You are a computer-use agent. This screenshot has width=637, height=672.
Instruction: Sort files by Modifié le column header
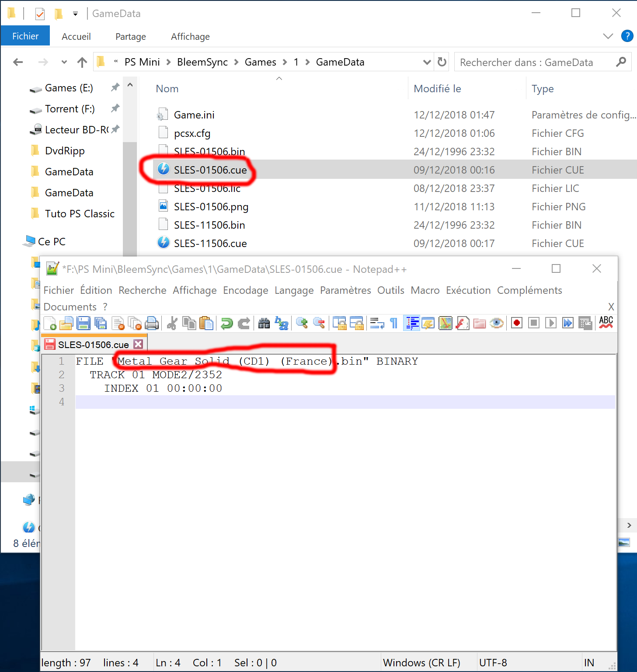point(437,89)
